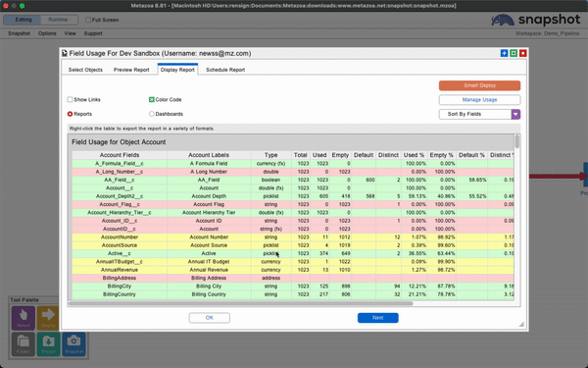This screenshot has height=368, width=588.
Task: Click the Default % column header
Action: coord(471,155)
